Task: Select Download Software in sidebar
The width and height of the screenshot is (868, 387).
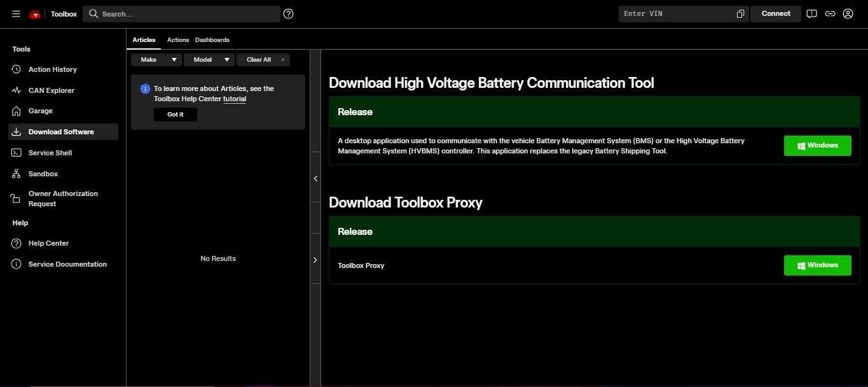Action: pos(63,132)
